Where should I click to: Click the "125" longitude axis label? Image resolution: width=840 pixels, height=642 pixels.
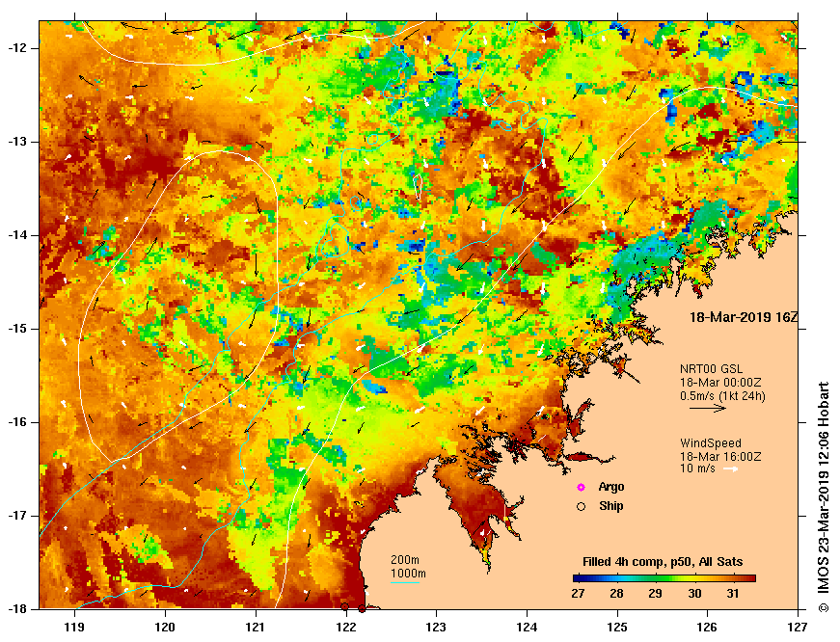click(x=617, y=627)
